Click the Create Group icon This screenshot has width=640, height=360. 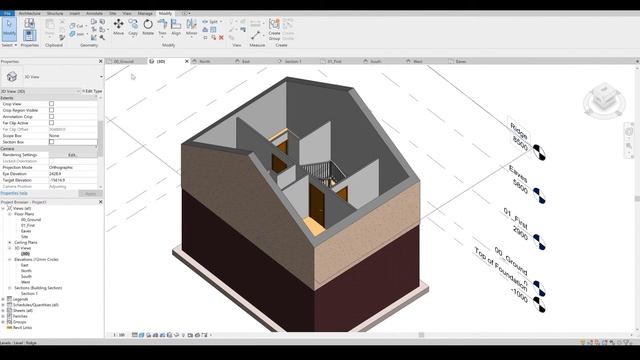[x=274, y=24]
